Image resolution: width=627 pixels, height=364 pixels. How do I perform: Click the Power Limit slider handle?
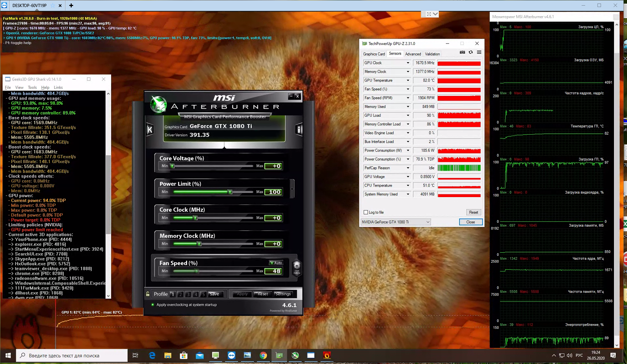coord(230,192)
